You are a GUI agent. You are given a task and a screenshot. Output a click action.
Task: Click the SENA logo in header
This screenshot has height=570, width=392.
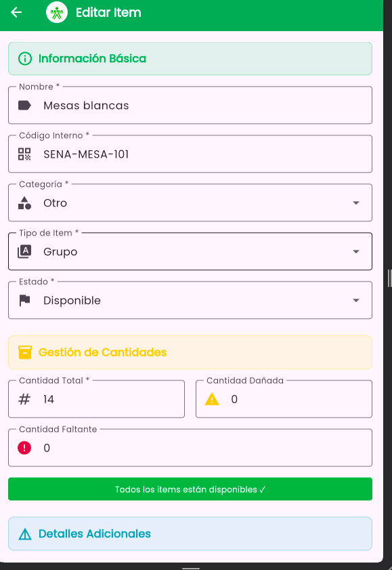click(x=57, y=12)
